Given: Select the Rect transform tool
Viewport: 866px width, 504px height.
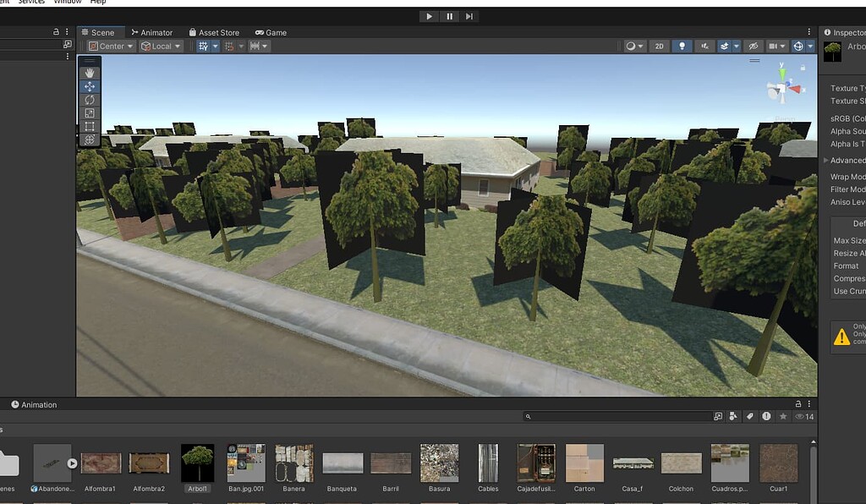Looking at the screenshot, I should [89, 126].
